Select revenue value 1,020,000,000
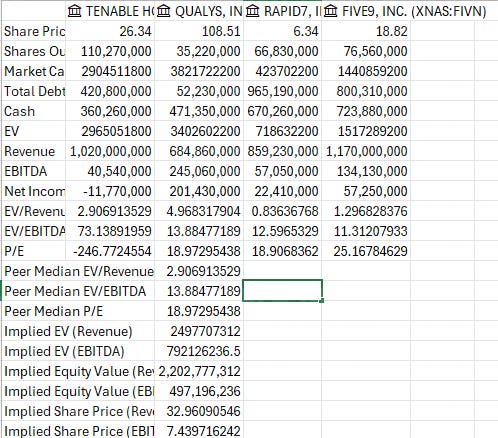The height and width of the screenshot is (438, 498). point(110,151)
